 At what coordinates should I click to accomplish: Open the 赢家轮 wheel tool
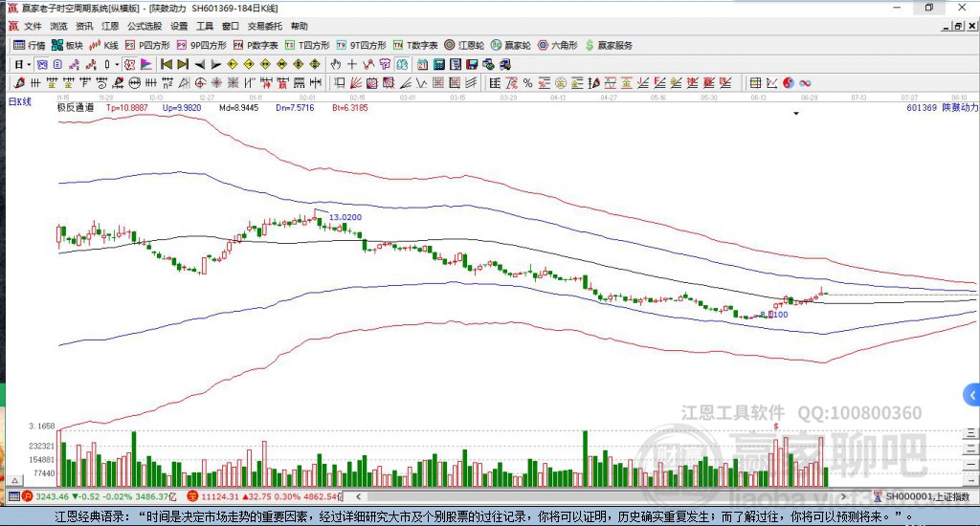click(511, 45)
